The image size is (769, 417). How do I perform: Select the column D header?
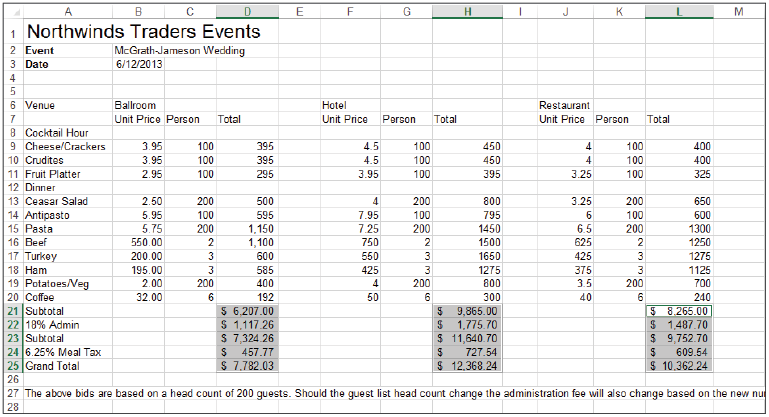tap(248, 11)
